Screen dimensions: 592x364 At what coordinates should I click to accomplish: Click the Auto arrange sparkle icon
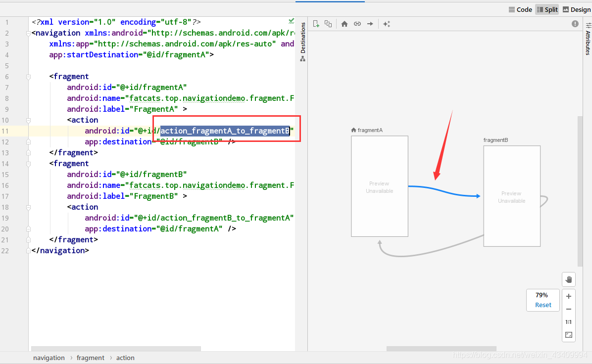[x=386, y=24]
